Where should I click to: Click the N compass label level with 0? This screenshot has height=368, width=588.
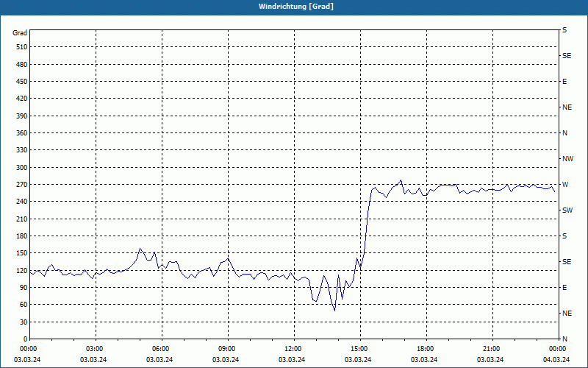[x=564, y=339]
